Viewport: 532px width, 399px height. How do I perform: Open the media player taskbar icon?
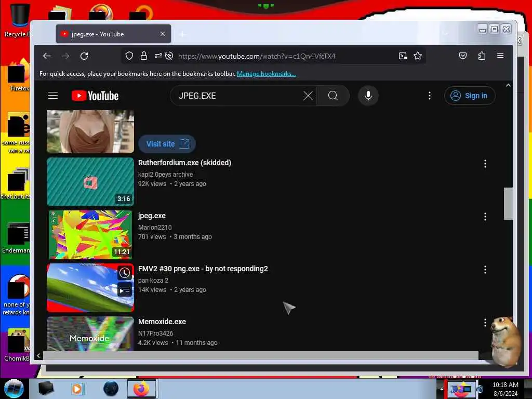(x=77, y=389)
